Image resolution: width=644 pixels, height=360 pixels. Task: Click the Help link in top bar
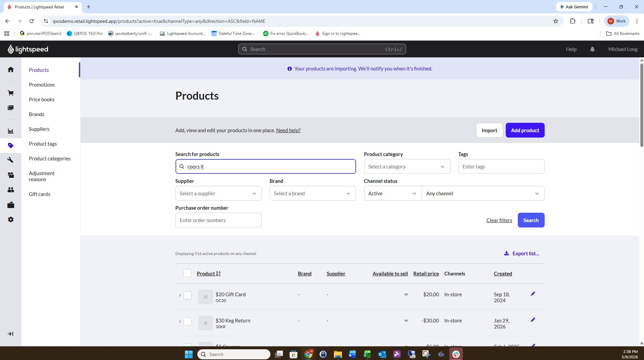(571, 49)
